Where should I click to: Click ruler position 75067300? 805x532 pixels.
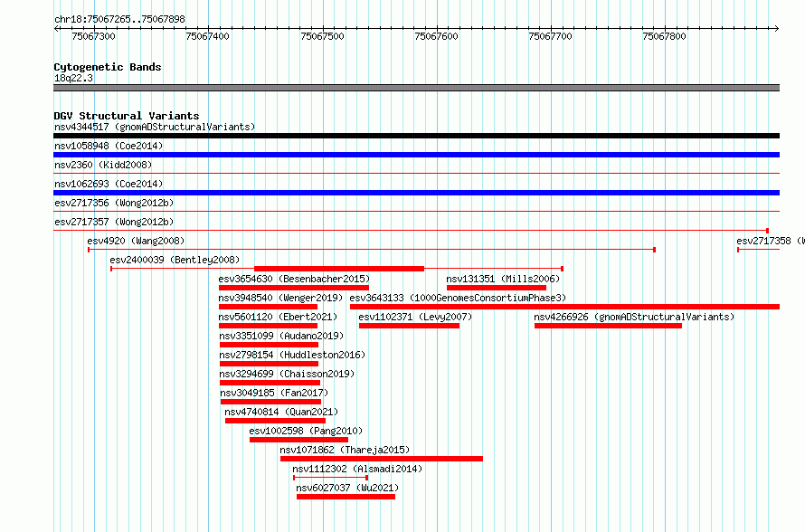pyautogui.click(x=93, y=36)
